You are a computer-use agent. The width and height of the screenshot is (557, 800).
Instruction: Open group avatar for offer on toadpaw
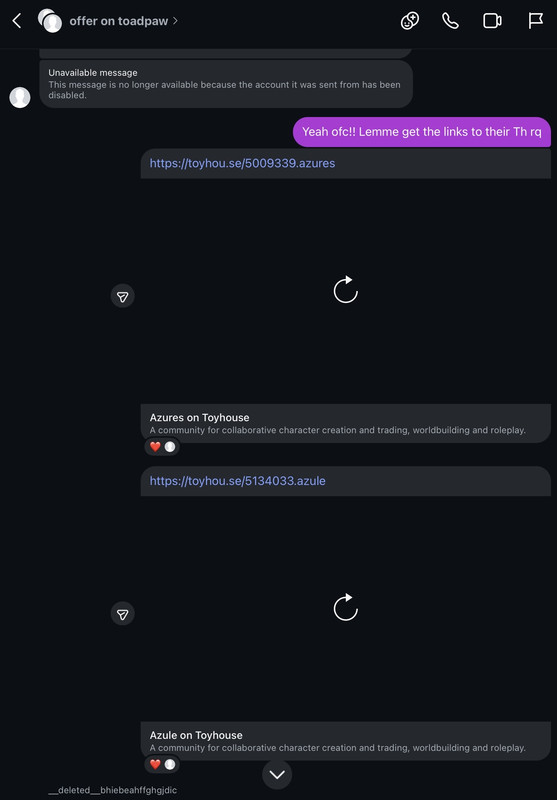click(49, 21)
